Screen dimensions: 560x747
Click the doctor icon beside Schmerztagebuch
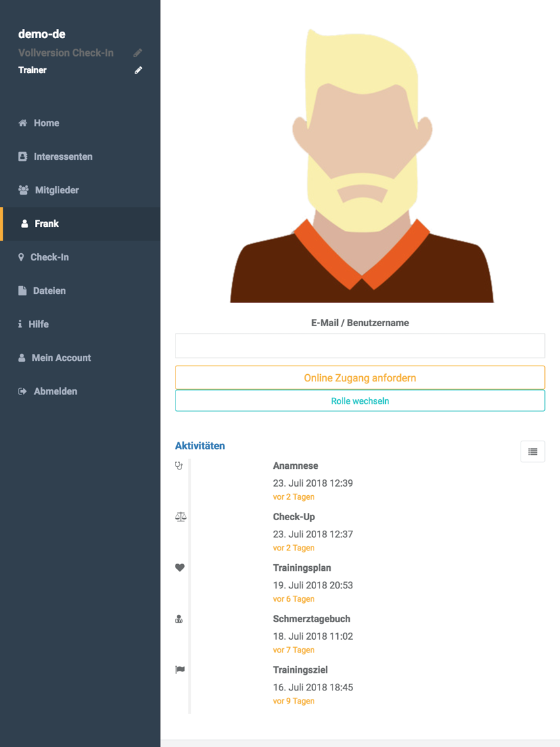click(x=179, y=619)
